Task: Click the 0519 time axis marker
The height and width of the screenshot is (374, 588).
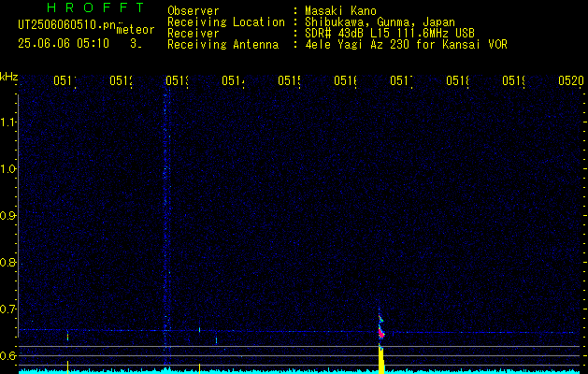Action: (513, 81)
